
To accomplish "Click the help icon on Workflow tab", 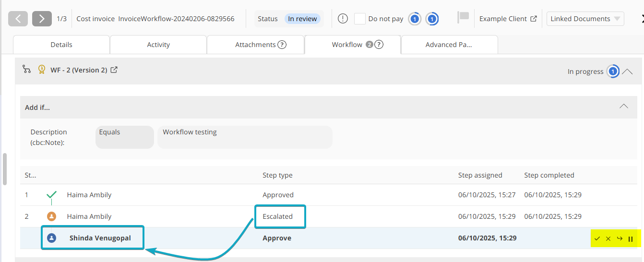I will (379, 45).
